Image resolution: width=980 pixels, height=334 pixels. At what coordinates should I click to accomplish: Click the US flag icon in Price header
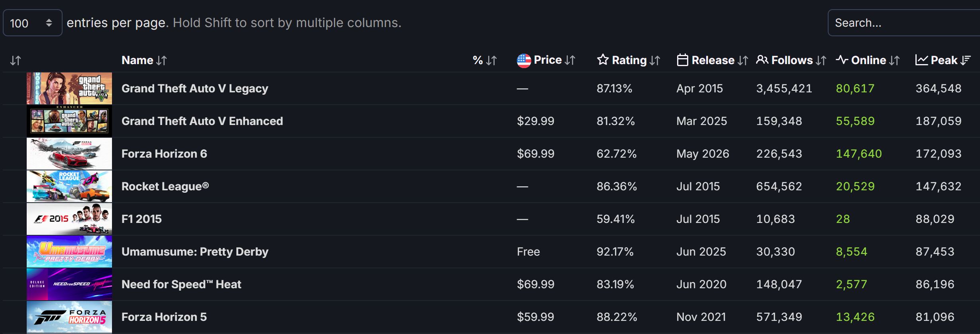tap(524, 61)
